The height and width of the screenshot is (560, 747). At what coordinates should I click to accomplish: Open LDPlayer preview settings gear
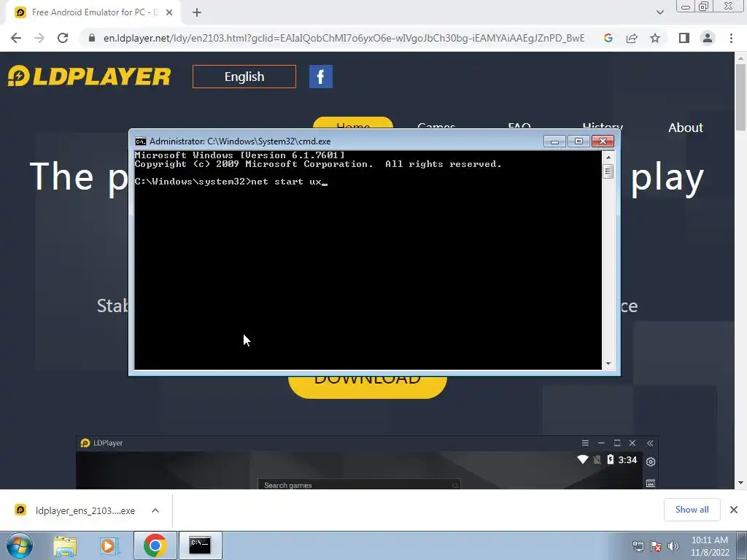coord(651,462)
